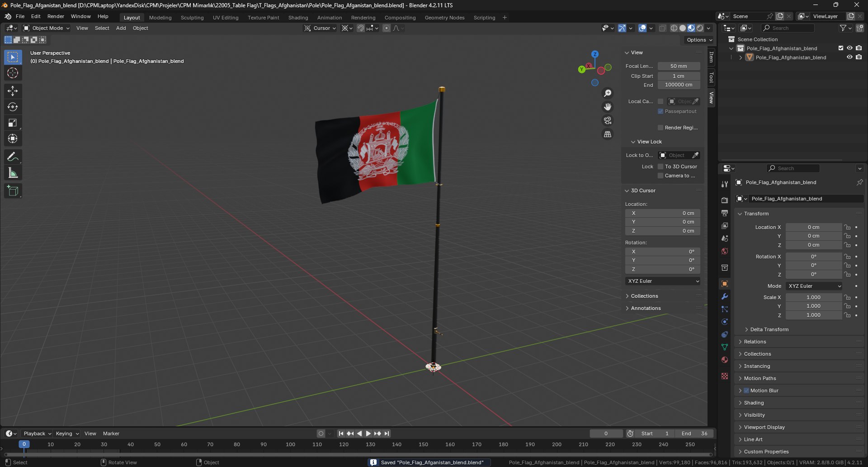Click the zoom magnifier viewport icon

[608, 93]
